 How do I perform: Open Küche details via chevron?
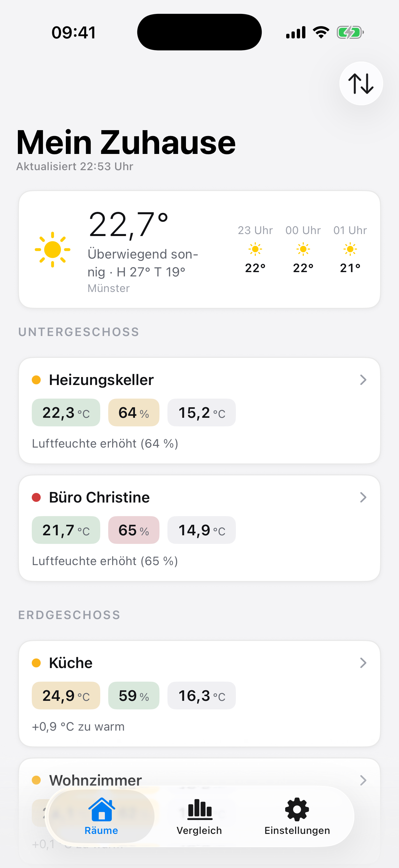(x=363, y=663)
